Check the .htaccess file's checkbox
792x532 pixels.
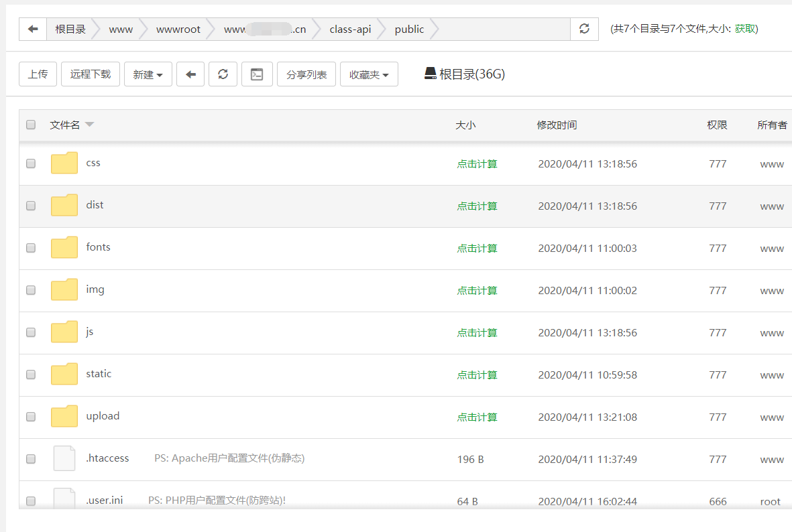30,458
